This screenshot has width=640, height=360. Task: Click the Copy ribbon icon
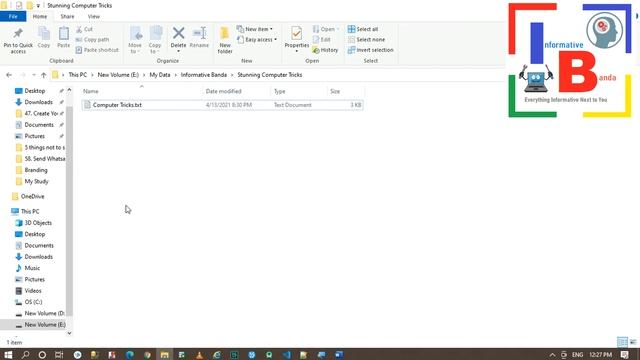tap(44, 37)
